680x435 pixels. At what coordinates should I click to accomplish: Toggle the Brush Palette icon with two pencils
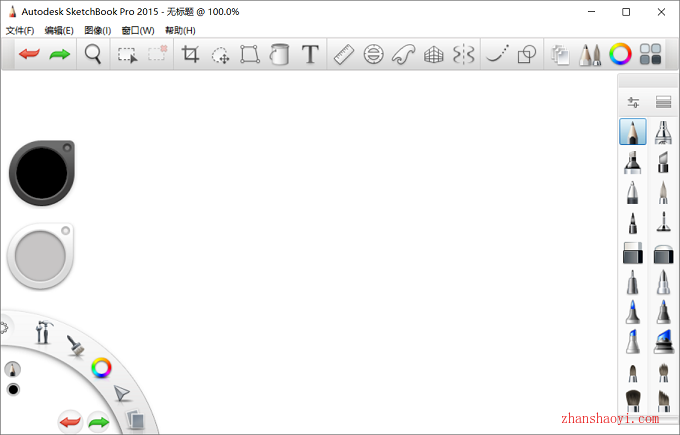(x=590, y=55)
